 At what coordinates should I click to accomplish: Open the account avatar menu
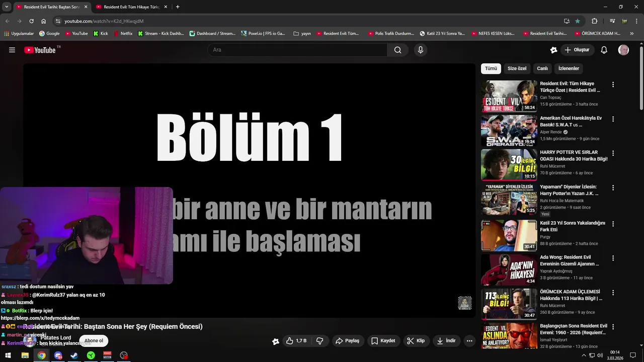coord(623,50)
